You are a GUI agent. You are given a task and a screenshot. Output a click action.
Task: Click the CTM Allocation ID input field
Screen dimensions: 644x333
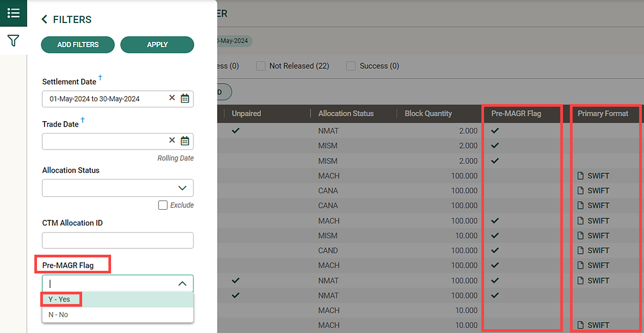[x=118, y=240]
